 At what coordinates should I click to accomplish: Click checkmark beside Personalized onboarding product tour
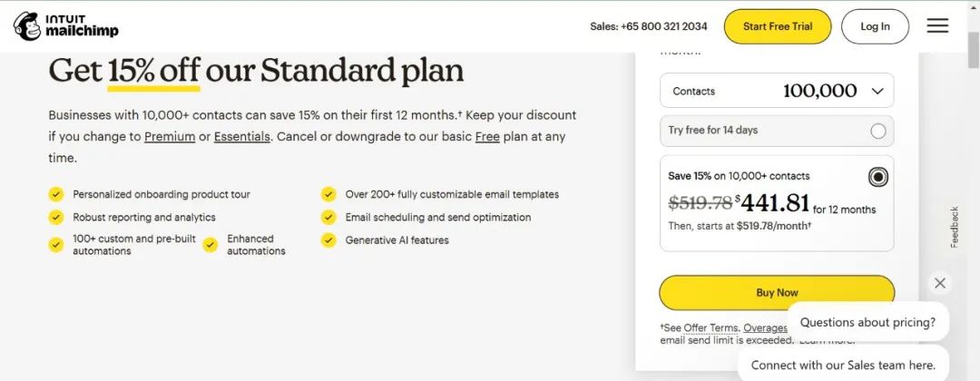56,194
